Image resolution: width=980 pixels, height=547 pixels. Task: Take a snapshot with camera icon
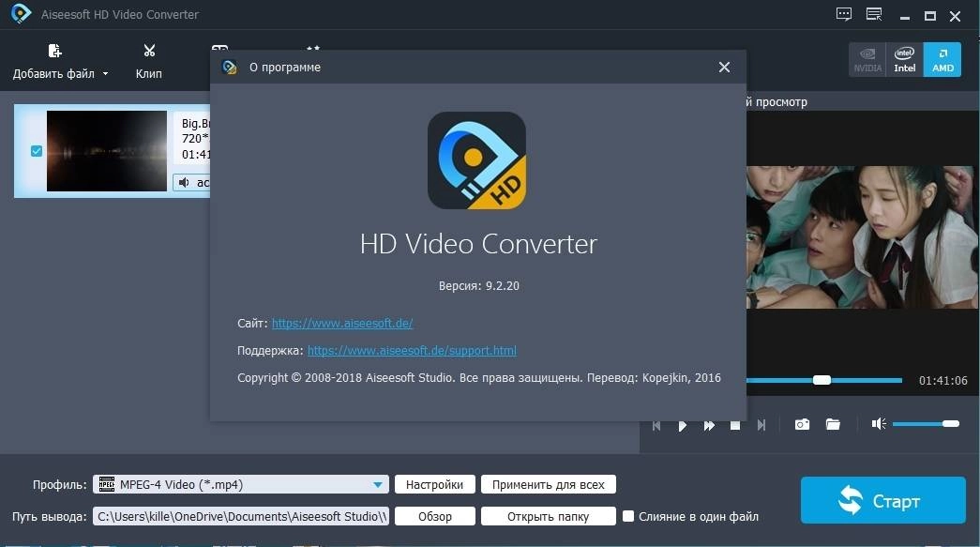point(802,424)
